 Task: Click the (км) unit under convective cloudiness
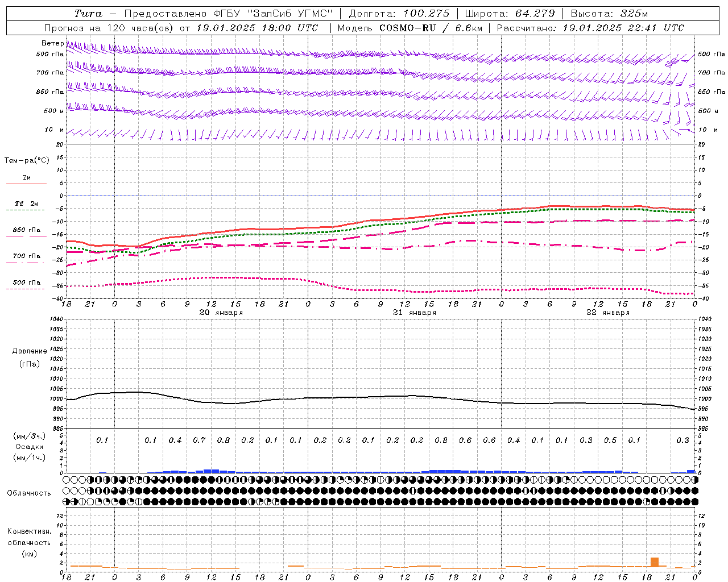pyautogui.click(x=29, y=554)
